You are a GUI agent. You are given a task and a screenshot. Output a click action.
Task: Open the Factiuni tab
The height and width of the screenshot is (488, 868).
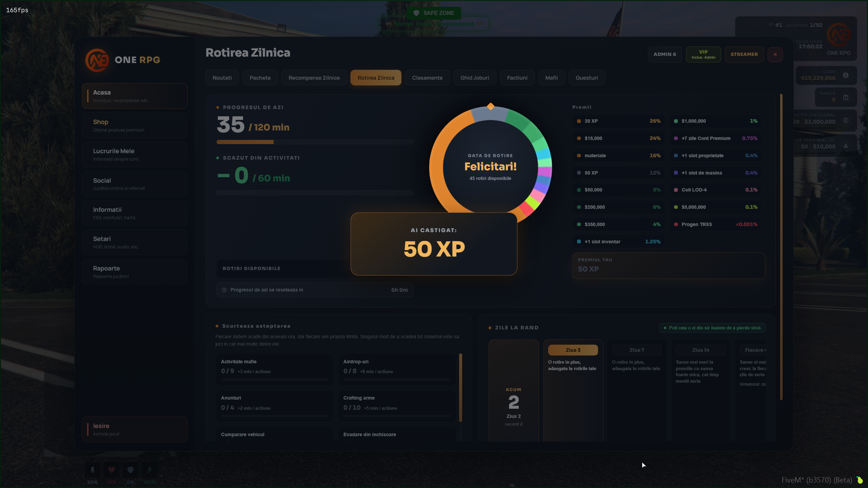pyautogui.click(x=517, y=78)
